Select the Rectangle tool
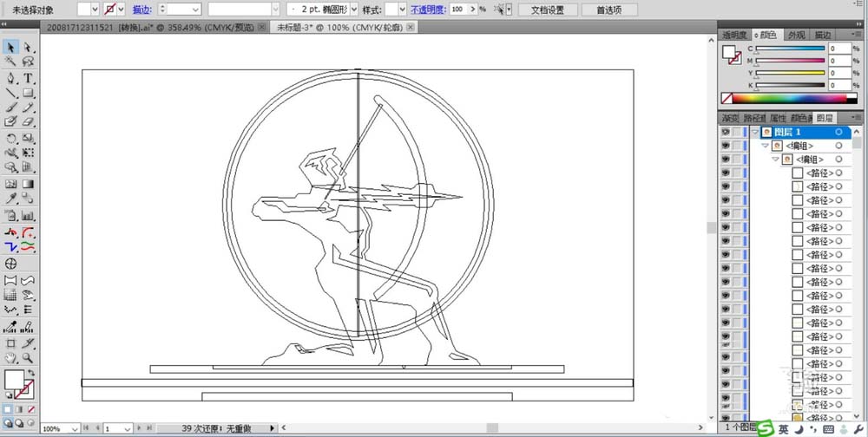 (29, 93)
